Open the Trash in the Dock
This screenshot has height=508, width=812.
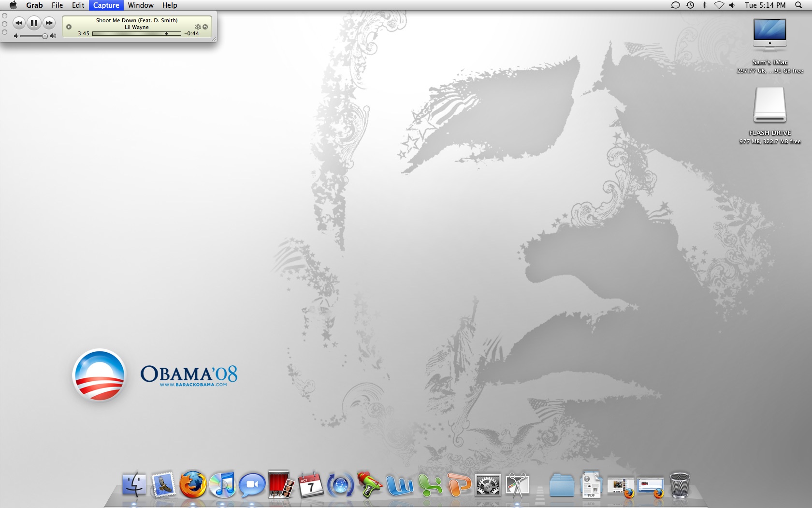(680, 484)
